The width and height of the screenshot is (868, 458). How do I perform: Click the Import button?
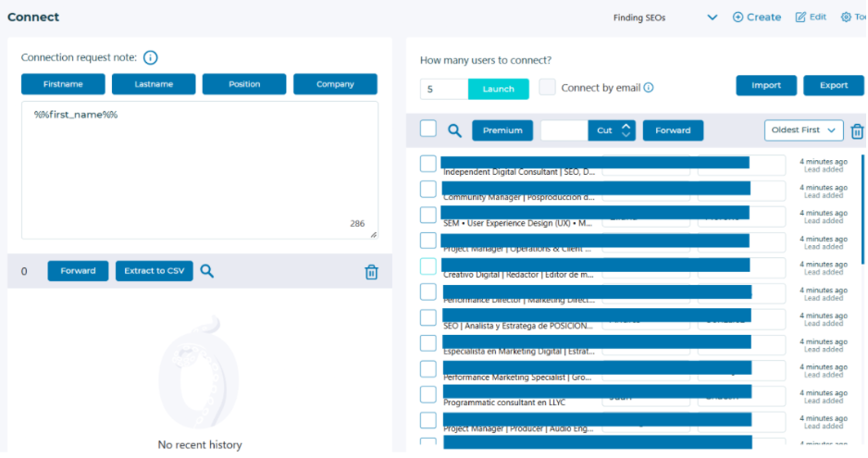pos(766,85)
